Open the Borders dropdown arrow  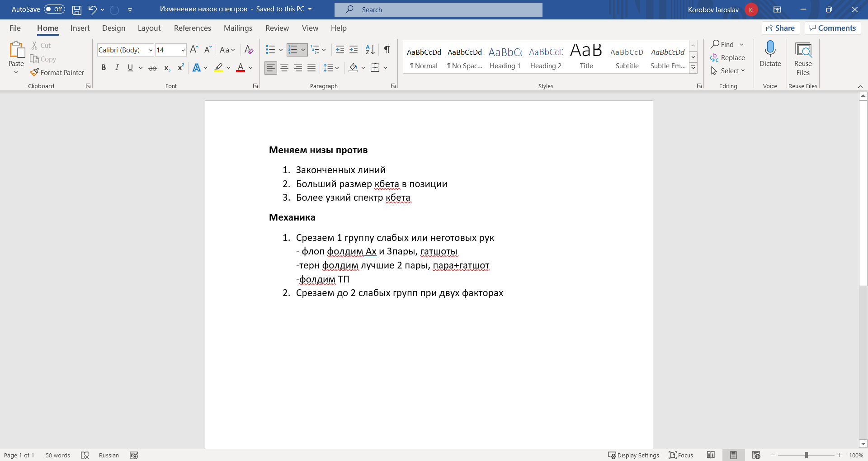(x=386, y=68)
